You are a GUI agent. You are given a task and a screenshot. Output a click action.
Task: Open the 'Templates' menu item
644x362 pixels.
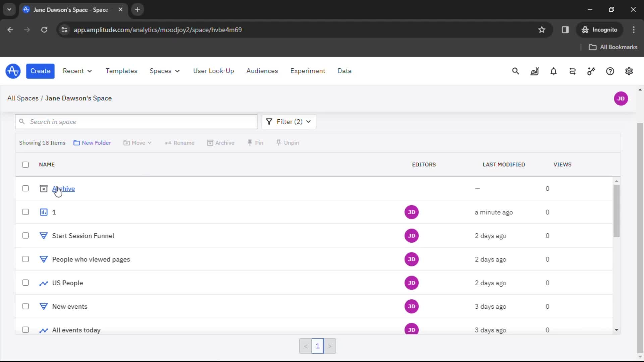click(x=122, y=71)
